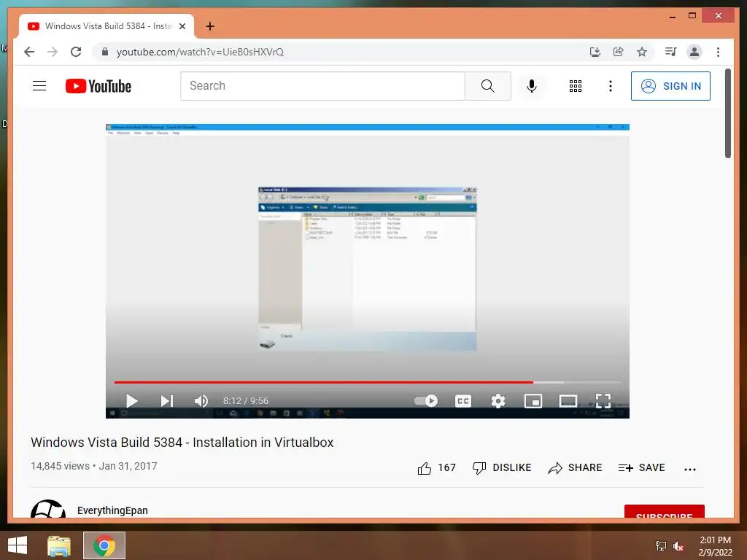747x560 pixels.
Task: Click the YouTube logo
Action: click(98, 86)
